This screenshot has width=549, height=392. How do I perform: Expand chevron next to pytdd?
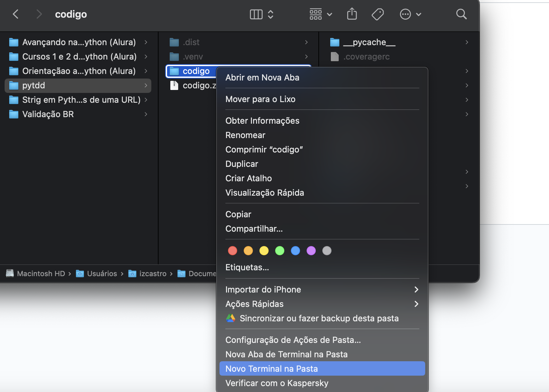point(146,85)
